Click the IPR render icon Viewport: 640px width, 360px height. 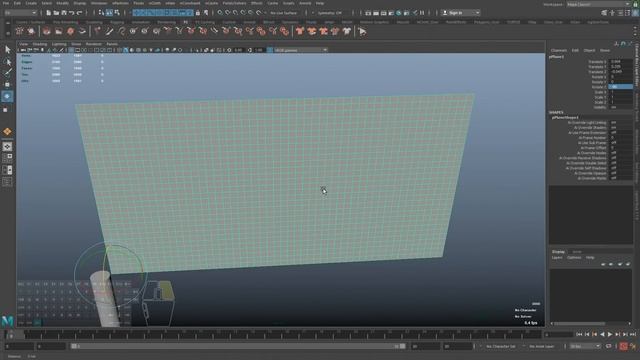click(384, 13)
